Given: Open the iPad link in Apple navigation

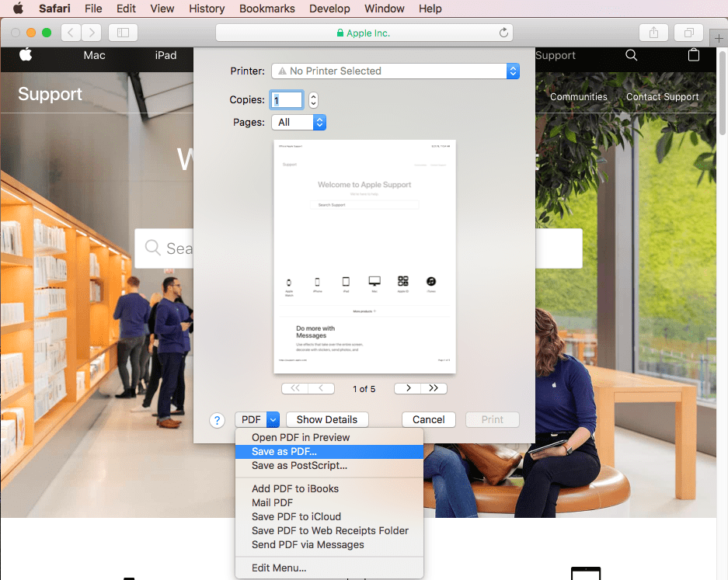Looking at the screenshot, I should tap(165, 55).
